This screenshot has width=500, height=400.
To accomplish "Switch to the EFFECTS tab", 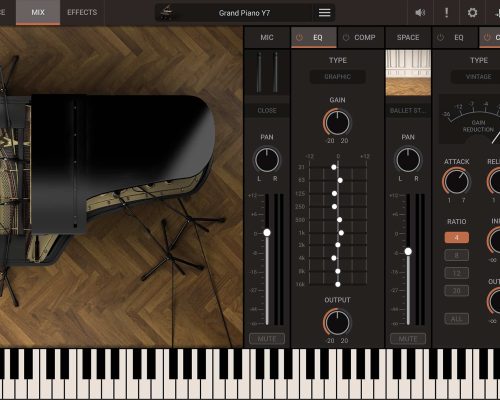I will pos(82,12).
